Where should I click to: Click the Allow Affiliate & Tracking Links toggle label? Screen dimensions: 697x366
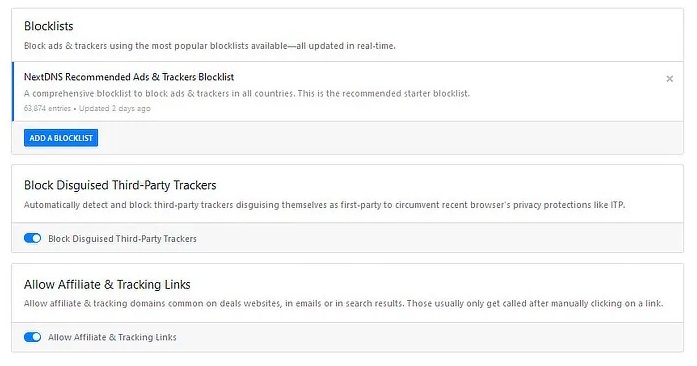112,337
